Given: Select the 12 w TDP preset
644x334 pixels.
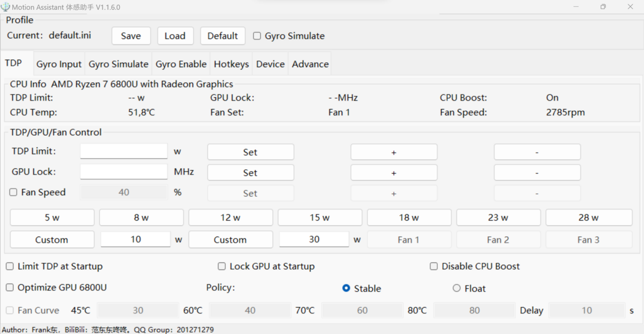Looking at the screenshot, I should point(231,217).
